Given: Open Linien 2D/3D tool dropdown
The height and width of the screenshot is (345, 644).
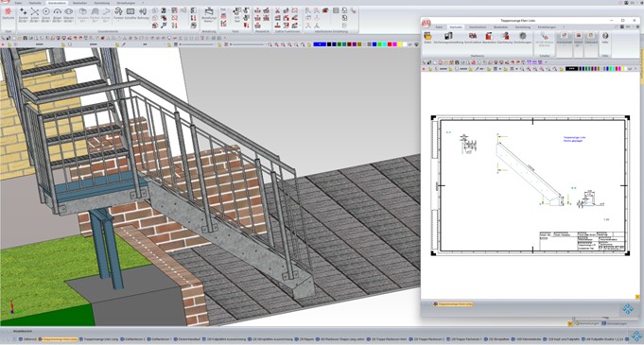Looking at the screenshot, I should point(35,15).
